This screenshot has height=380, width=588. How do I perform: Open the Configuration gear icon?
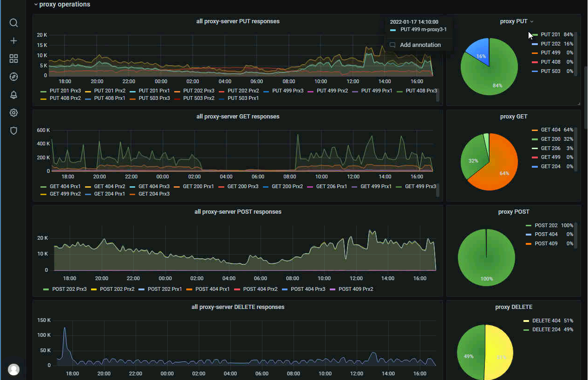click(13, 113)
